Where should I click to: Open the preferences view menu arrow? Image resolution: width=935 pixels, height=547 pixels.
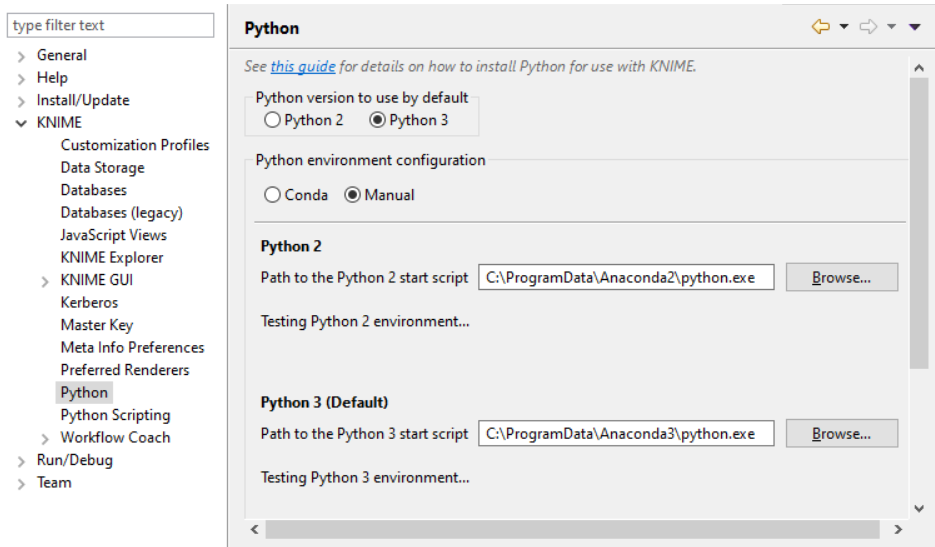[x=914, y=27]
